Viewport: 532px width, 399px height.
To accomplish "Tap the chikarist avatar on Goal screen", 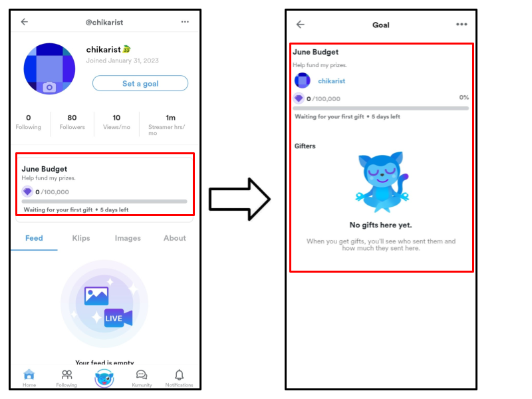I will click(x=303, y=80).
